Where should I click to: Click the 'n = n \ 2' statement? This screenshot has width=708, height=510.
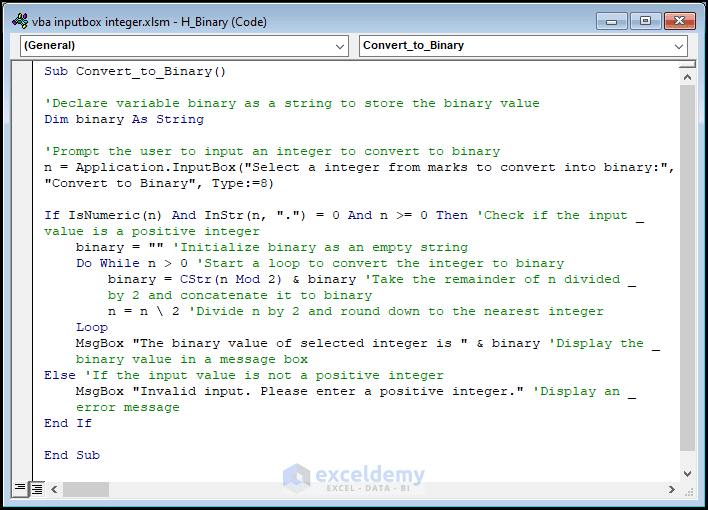pyautogui.click(x=143, y=311)
